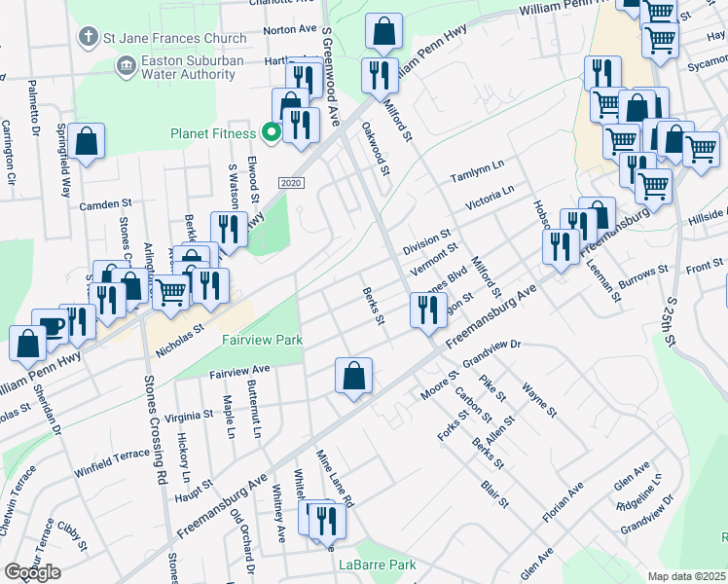Click the Wayne St label
The width and height of the screenshot is (728, 584).
[539, 400]
